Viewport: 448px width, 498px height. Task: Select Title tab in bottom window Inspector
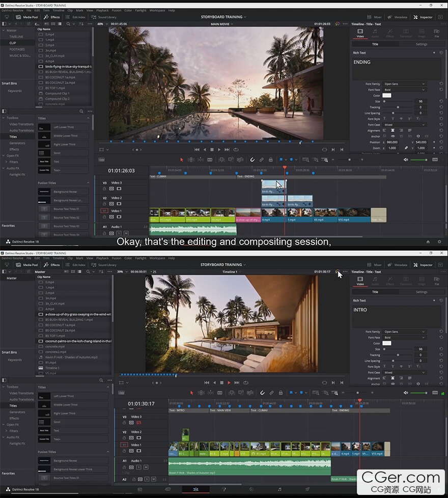[x=375, y=292]
